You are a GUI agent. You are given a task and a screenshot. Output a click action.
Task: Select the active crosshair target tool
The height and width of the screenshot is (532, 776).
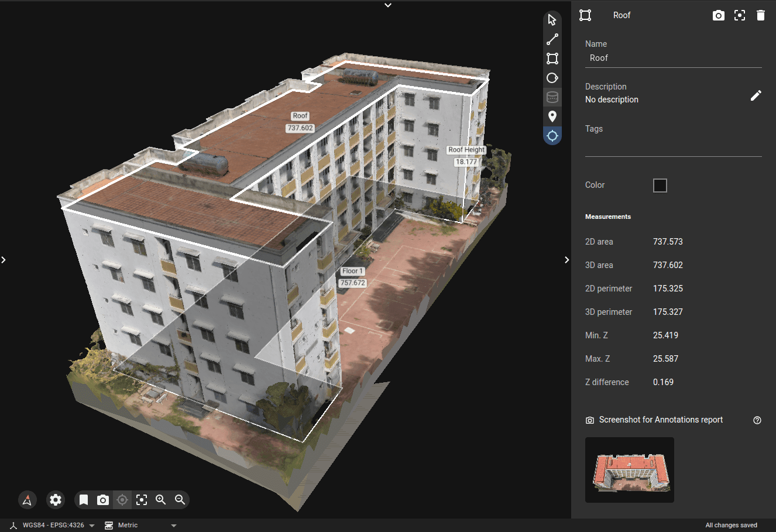click(x=552, y=136)
